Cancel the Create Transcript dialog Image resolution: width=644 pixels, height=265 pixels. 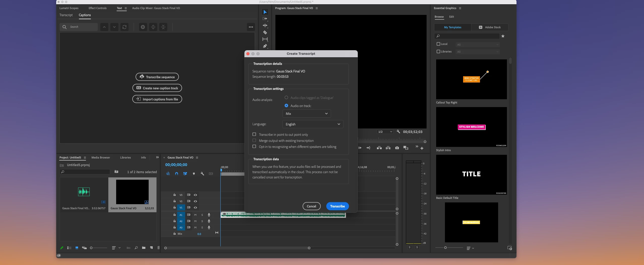pos(312,206)
